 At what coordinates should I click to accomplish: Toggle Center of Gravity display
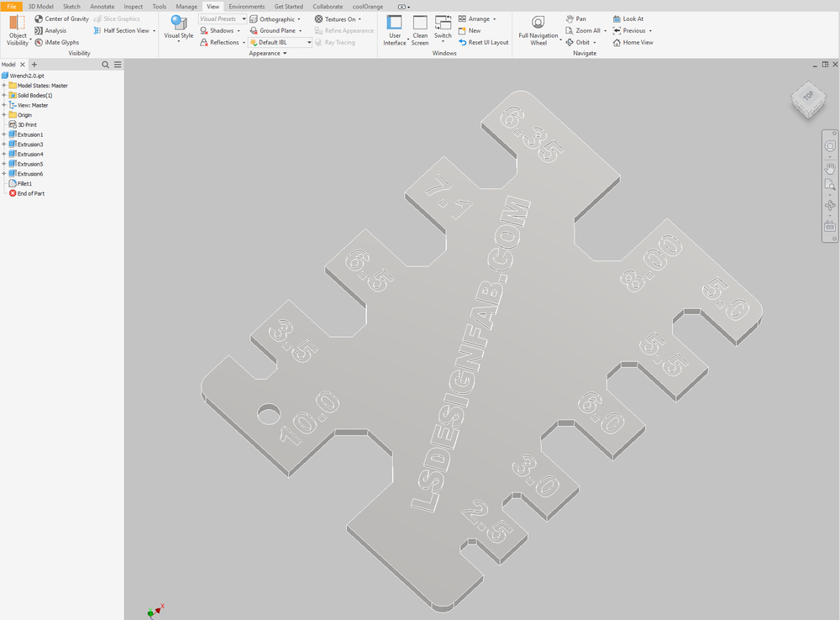tap(61, 18)
